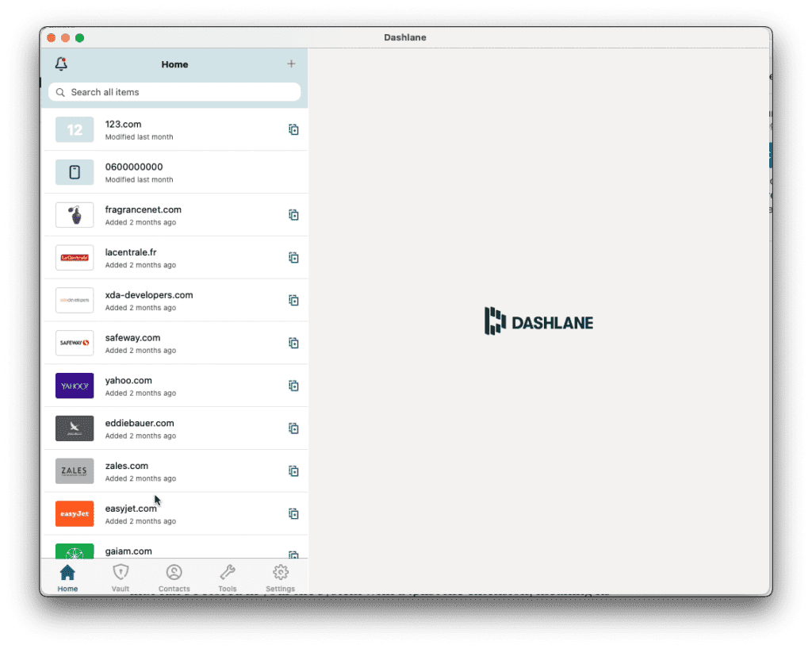812x649 pixels.
Task: Open the notifications bell icon
Action: click(61, 63)
